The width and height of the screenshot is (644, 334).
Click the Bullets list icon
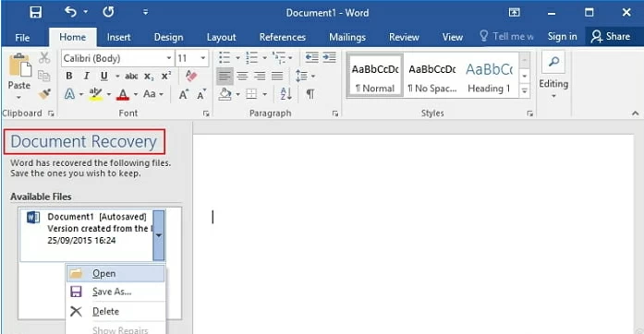[225, 58]
